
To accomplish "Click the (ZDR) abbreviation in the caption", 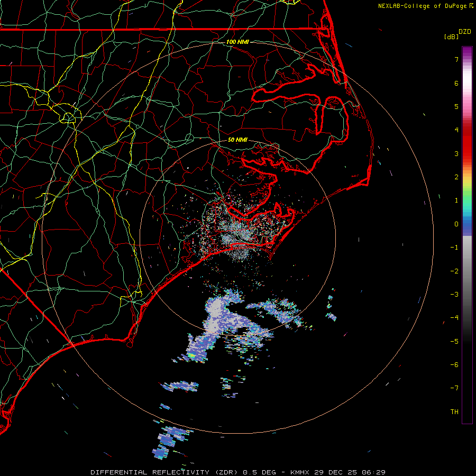I will point(226,472).
